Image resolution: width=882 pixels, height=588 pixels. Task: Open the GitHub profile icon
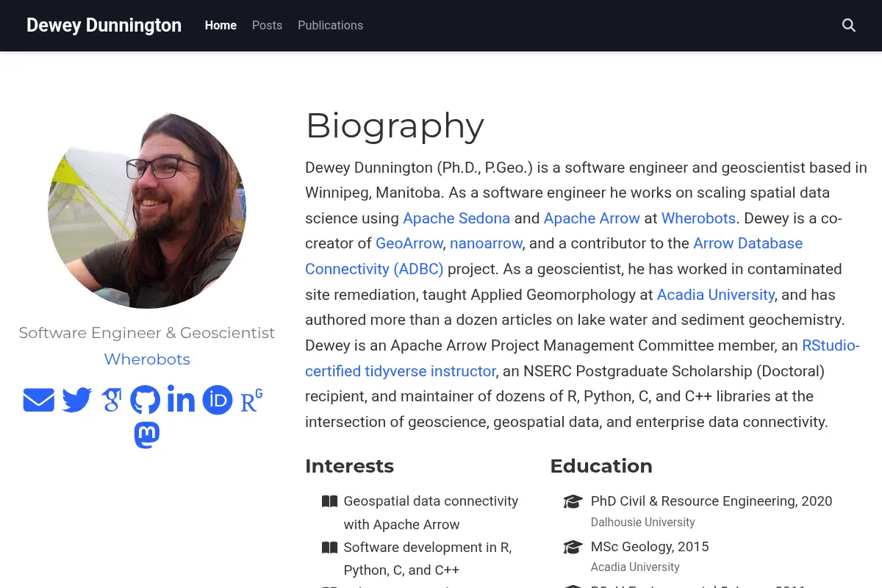[x=146, y=401]
